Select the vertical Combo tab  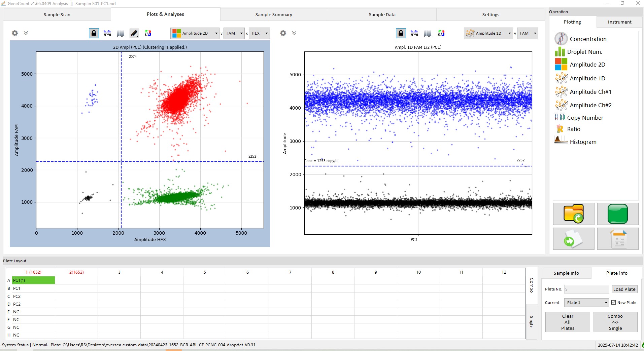(x=532, y=285)
